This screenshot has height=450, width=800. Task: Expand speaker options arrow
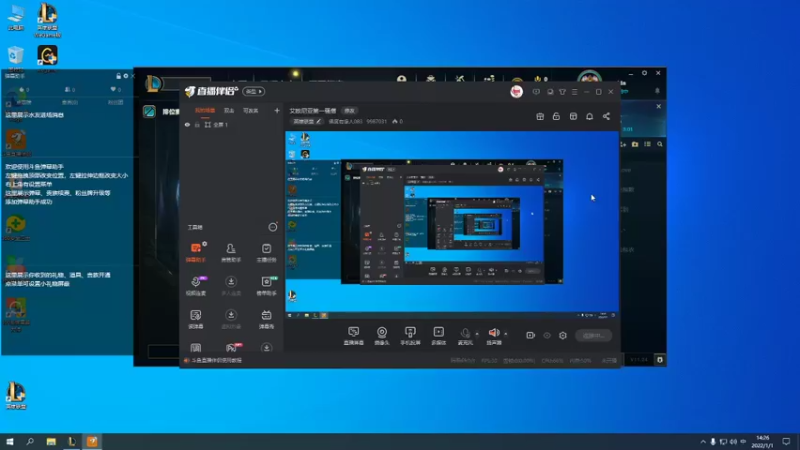[x=506, y=334]
